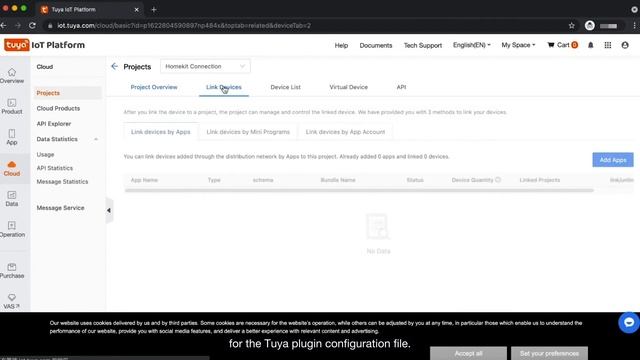Open Tech Support link
640x360 pixels.
[x=422, y=45]
